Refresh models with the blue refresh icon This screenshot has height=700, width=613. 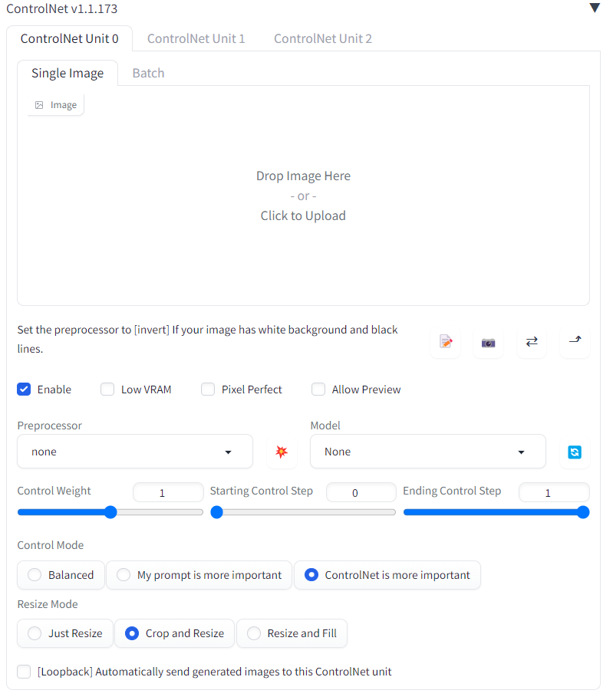point(575,452)
